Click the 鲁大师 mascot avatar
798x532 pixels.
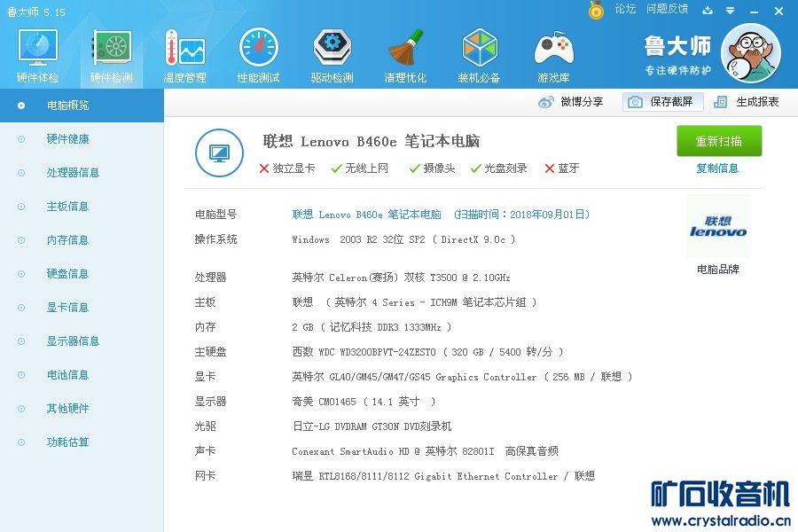click(751, 53)
